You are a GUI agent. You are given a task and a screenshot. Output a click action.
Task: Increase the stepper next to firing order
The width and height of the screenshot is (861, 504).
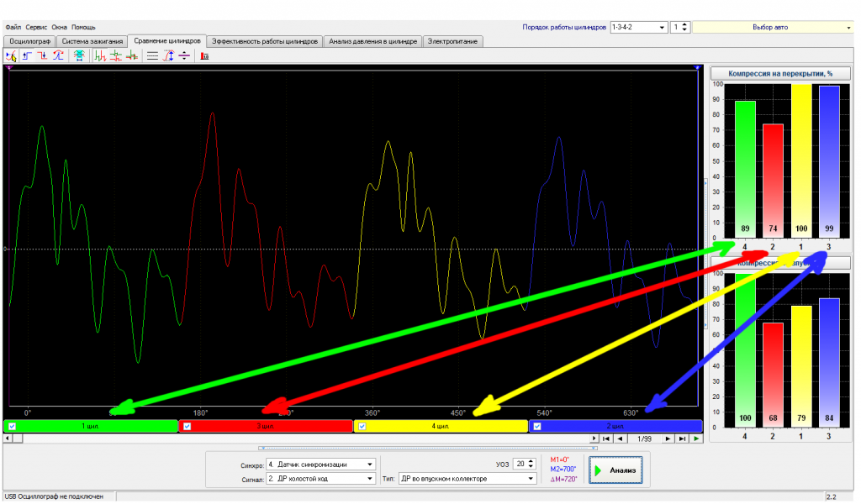[684, 24]
